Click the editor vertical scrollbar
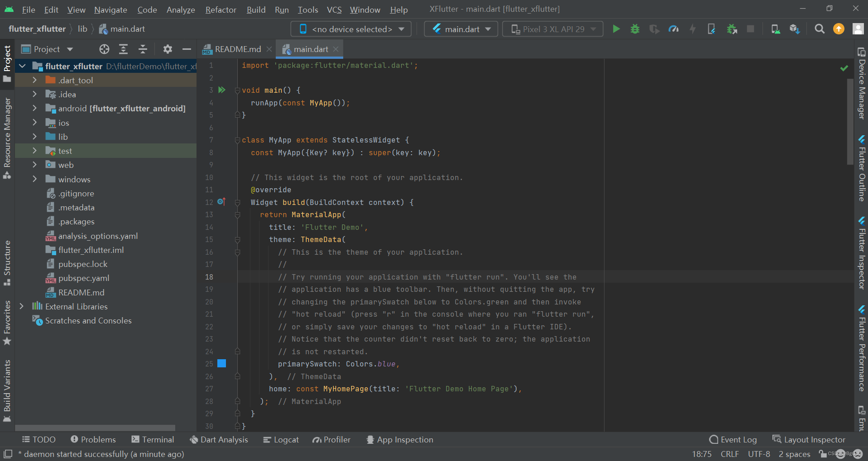868x461 pixels. point(850,122)
